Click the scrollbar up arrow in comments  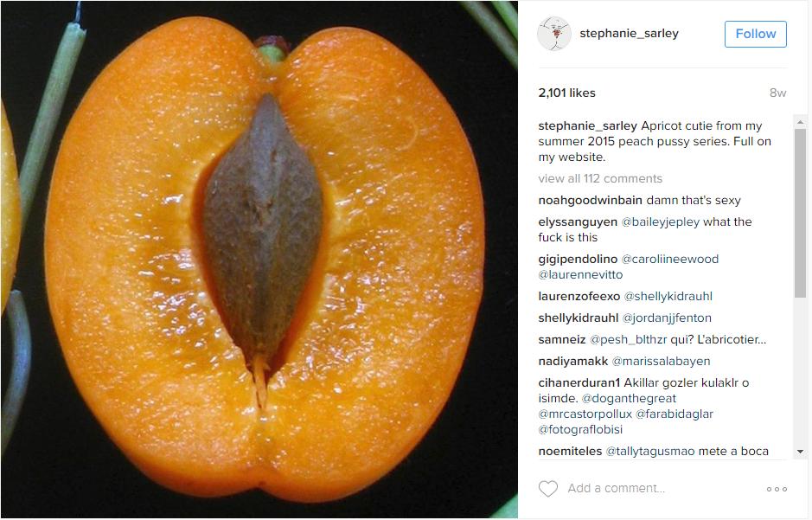pyautogui.click(x=800, y=122)
